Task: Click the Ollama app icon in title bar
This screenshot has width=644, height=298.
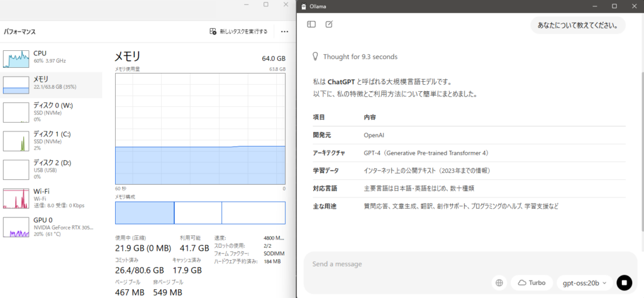Action: [x=304, y=6]
